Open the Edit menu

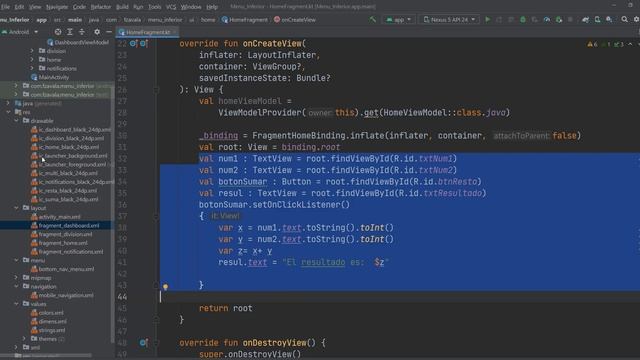click(x=19, y=7)
